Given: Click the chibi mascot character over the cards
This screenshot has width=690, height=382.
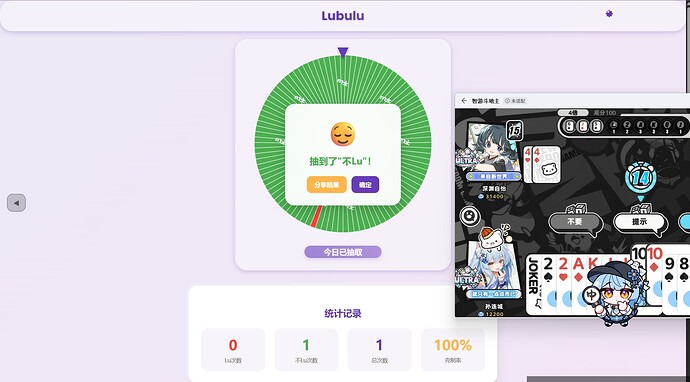Looking at the screenshot, I should pyautogui.click(x=616, y=293).
